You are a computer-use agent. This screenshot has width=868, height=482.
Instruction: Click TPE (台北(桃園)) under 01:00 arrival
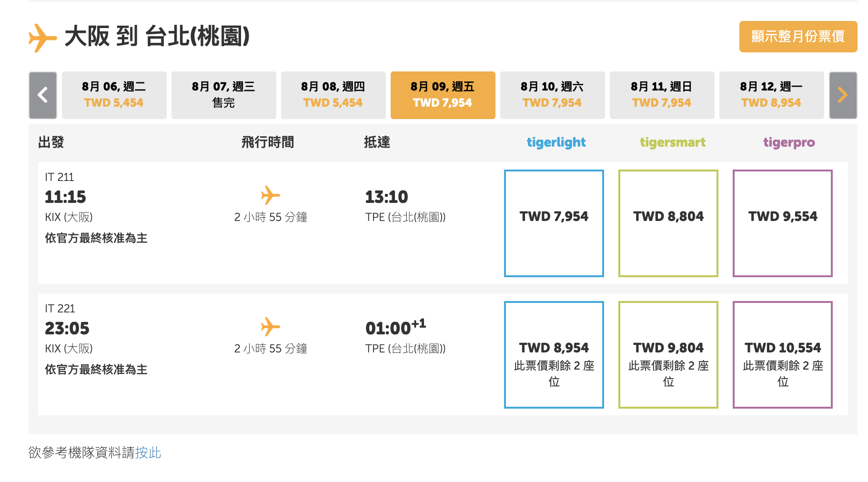pos(405,349)
